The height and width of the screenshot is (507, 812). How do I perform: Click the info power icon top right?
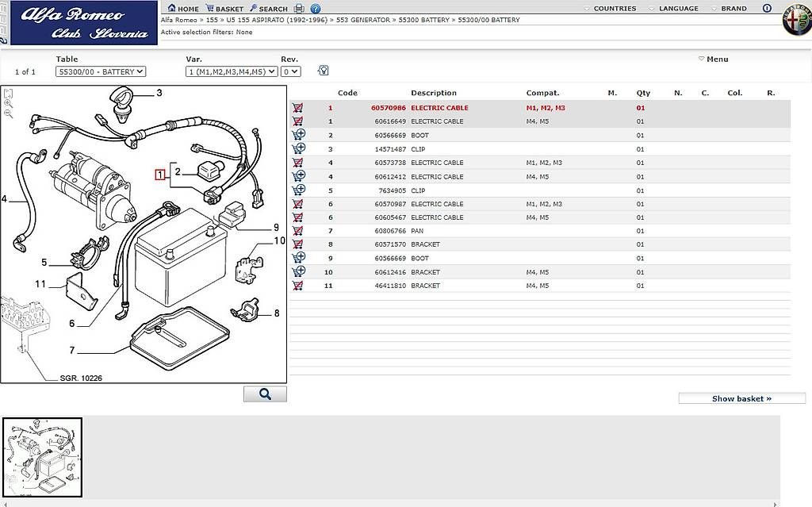(767, 9)
